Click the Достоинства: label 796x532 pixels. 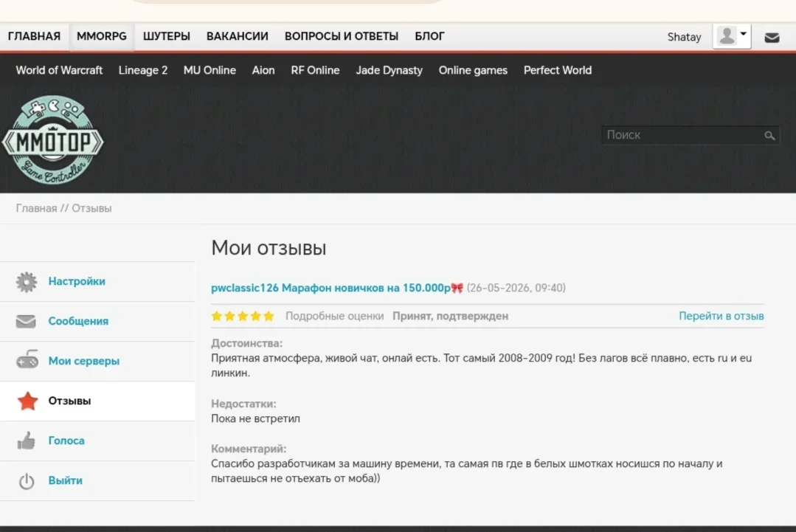click(246, 343)
